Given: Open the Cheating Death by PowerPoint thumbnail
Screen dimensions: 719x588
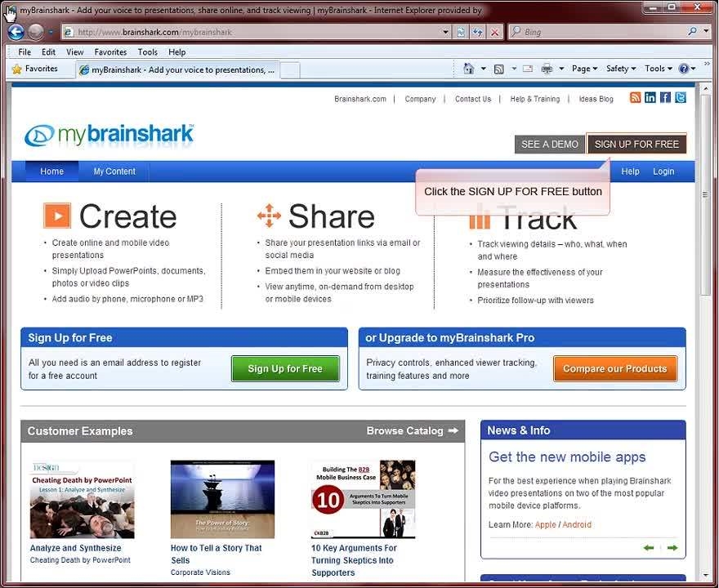Looking at the screenshot, I should coord(82,500).
